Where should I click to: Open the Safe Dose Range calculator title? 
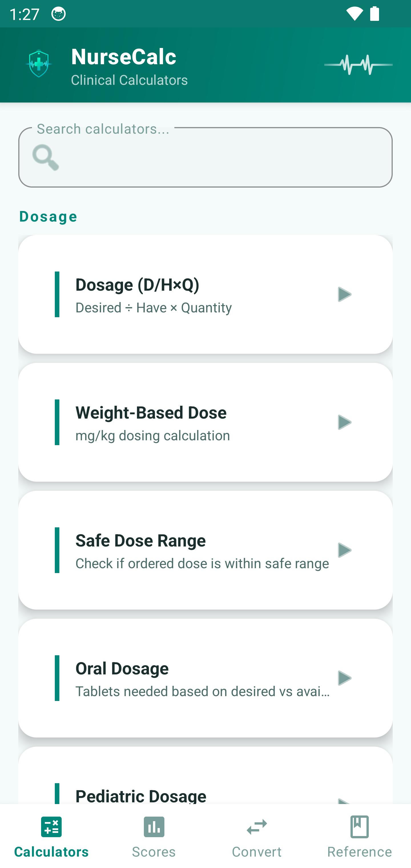point(140,541)
